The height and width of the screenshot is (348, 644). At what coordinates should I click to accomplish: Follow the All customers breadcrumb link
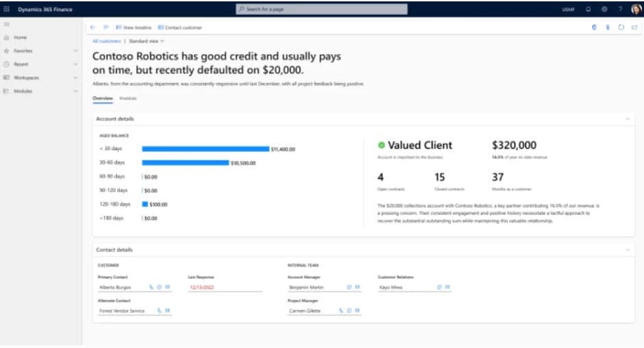tap(107, 41)
